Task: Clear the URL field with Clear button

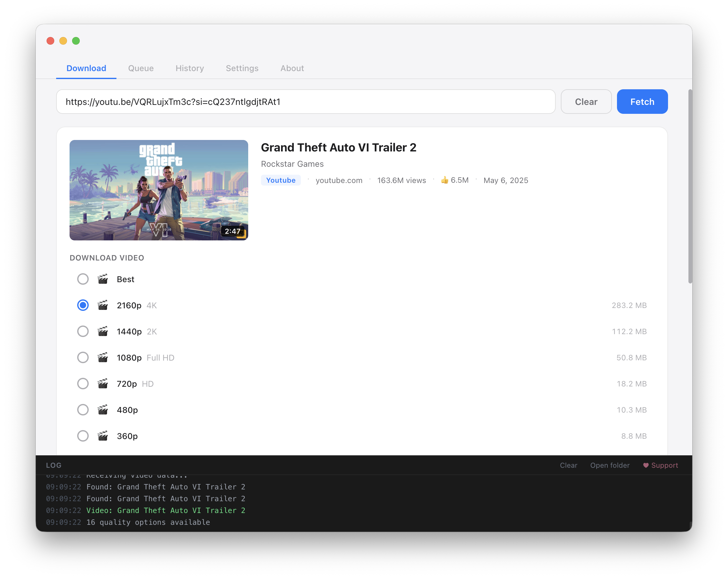Action: (x=586, y=102)
